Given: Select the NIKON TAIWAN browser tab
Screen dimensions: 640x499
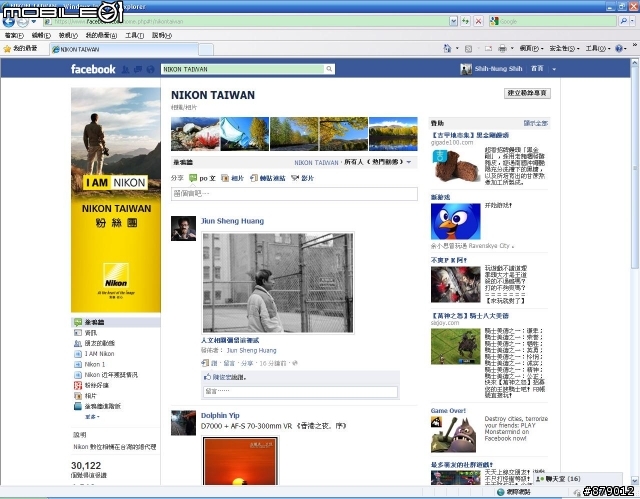Looking at the screenshot, I should [x=124, y=49].
